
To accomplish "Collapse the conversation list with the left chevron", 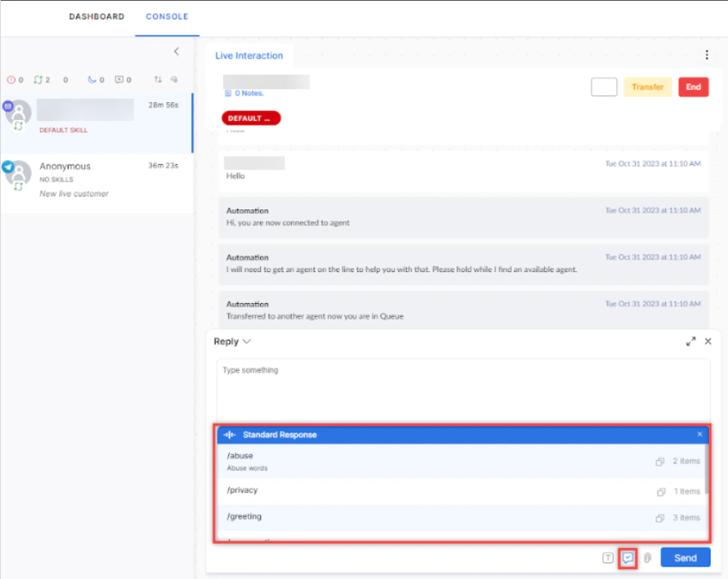I will pyautogui.click(x=176, y=51).
